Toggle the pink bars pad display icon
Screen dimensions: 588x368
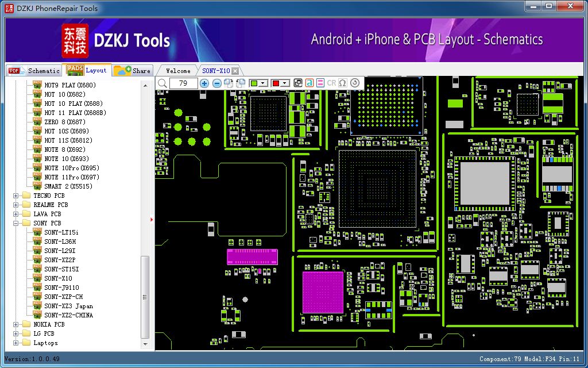point(320,83)
